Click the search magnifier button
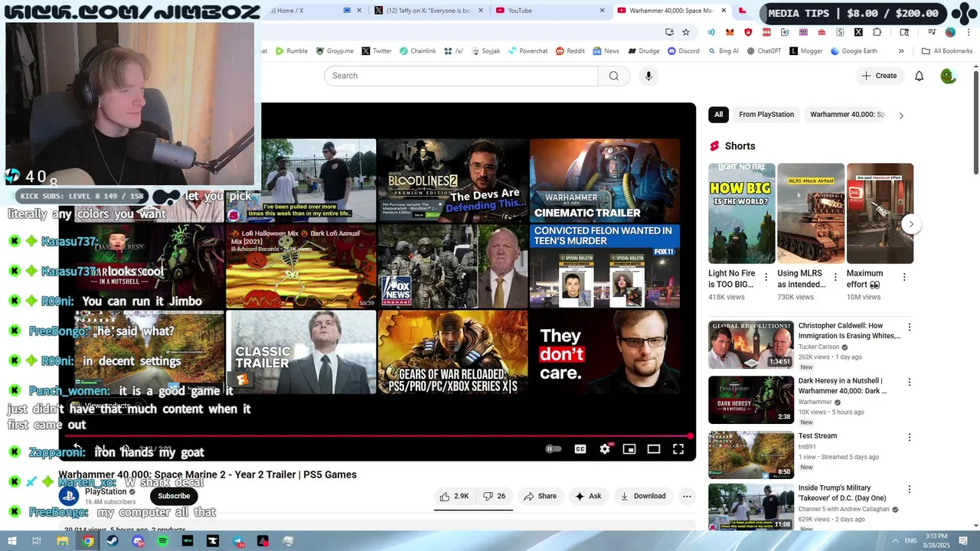 point(613,76)
